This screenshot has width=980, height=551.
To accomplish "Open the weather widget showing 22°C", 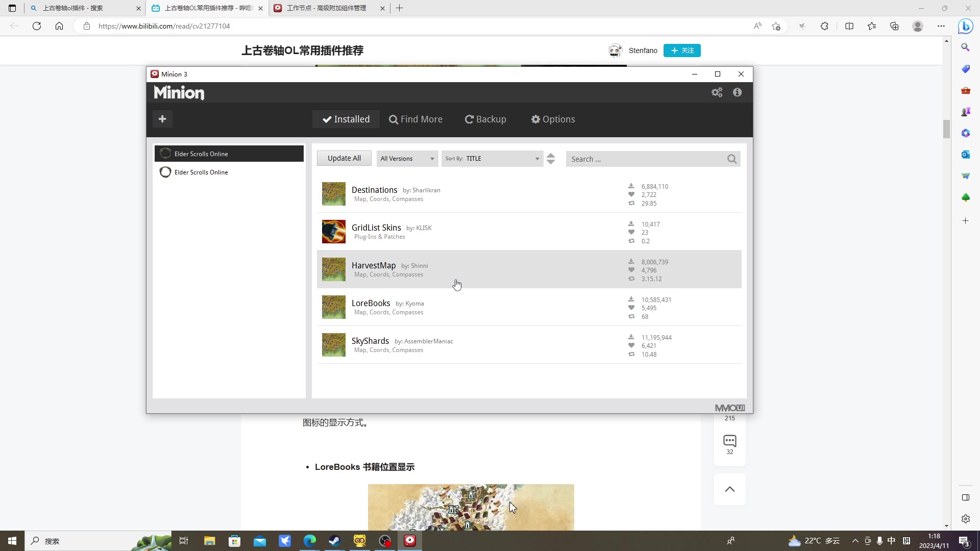I will (x=814, y=541).
